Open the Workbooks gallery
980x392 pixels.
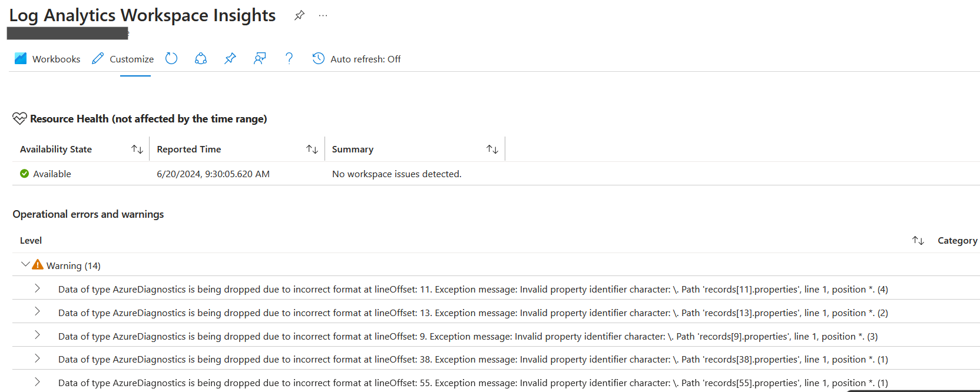tap(47, 59)
